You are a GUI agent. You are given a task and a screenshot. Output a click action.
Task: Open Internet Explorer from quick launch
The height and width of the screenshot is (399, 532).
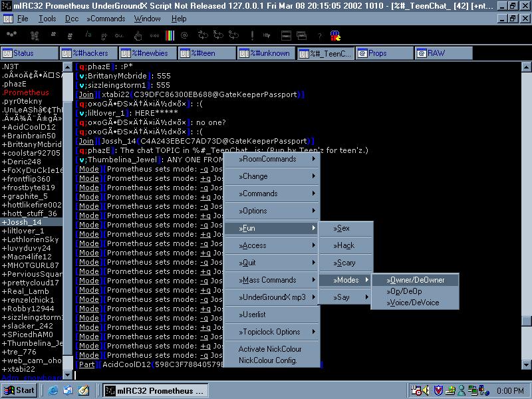pyautogui.click(x=53, y=390)
